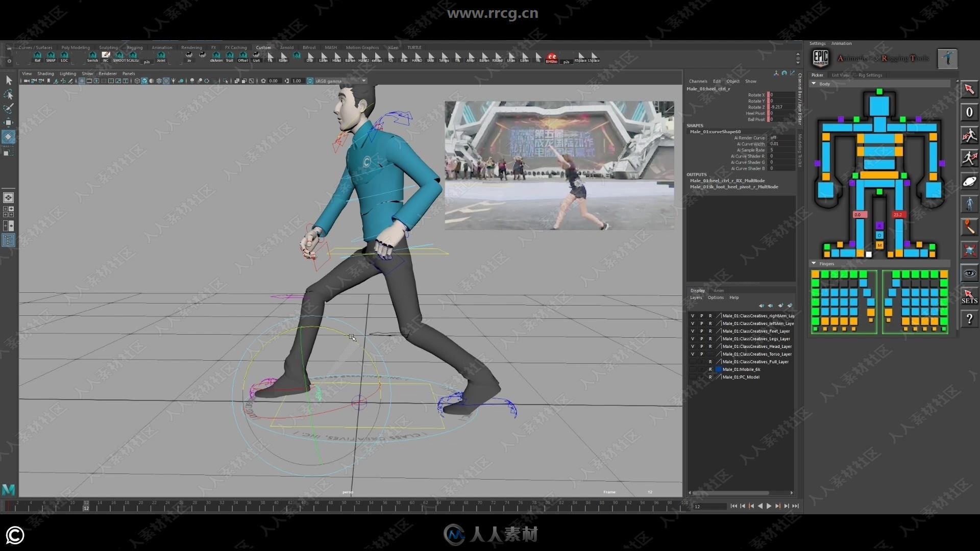This screenshot has width=980, height=551.
Task: Toggle visibility V of Feet_Layer
Action: coord(693,331)
